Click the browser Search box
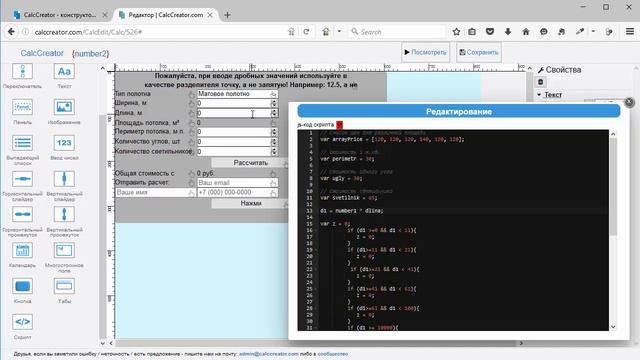 click(x=397, y=32)
